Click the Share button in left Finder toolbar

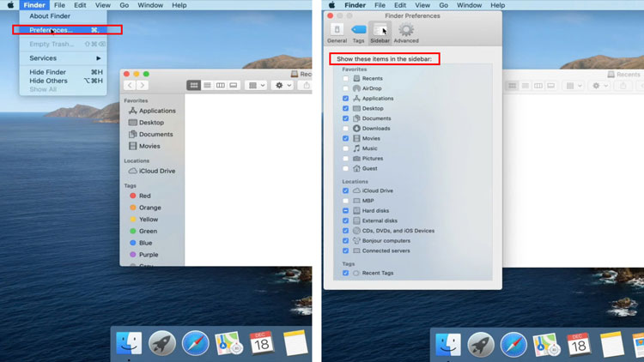307,86
